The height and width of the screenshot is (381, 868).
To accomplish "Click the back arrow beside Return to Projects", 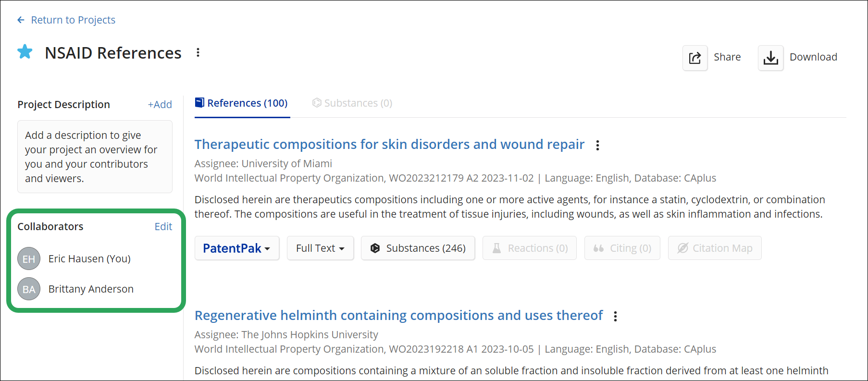I will 21,20.
